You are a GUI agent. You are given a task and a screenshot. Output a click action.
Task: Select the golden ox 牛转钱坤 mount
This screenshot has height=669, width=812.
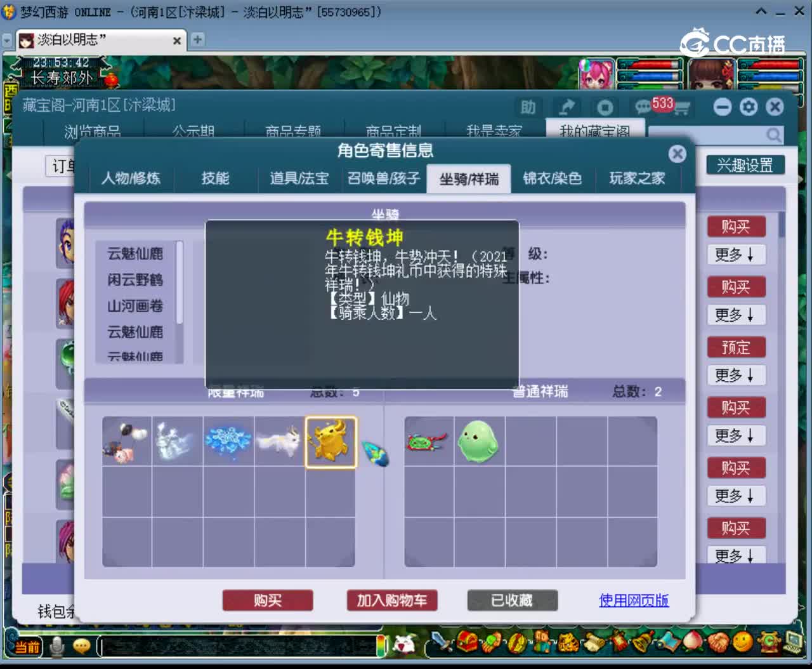tap(331, 442)
